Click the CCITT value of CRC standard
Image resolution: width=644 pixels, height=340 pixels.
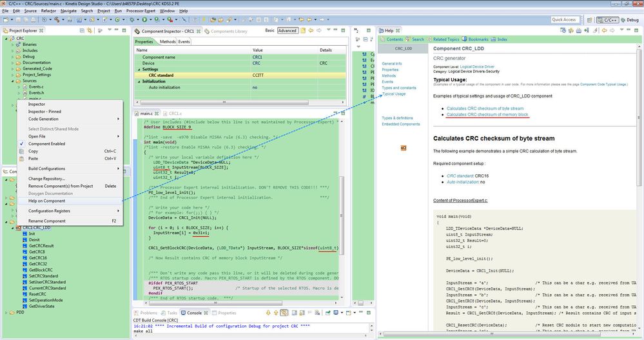point(258,75)
